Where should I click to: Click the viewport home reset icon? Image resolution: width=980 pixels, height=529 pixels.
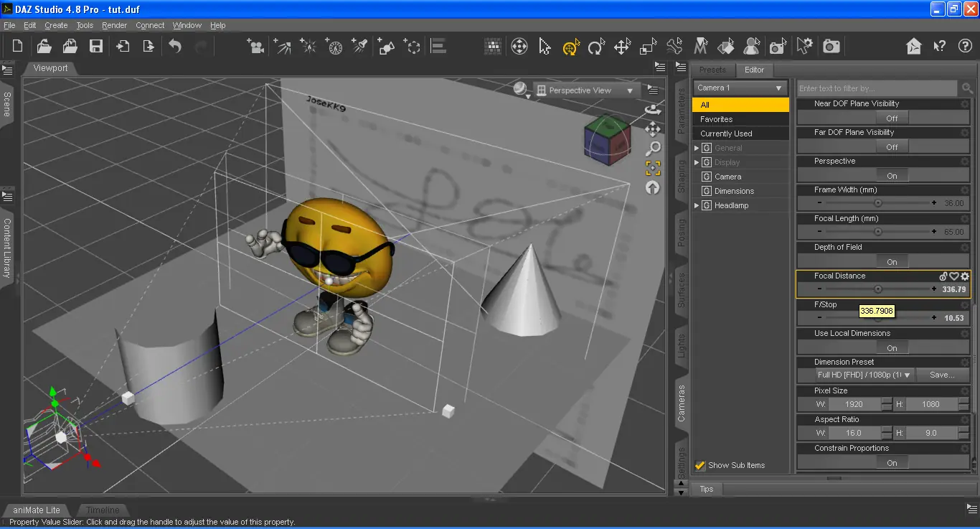[652, 187]
